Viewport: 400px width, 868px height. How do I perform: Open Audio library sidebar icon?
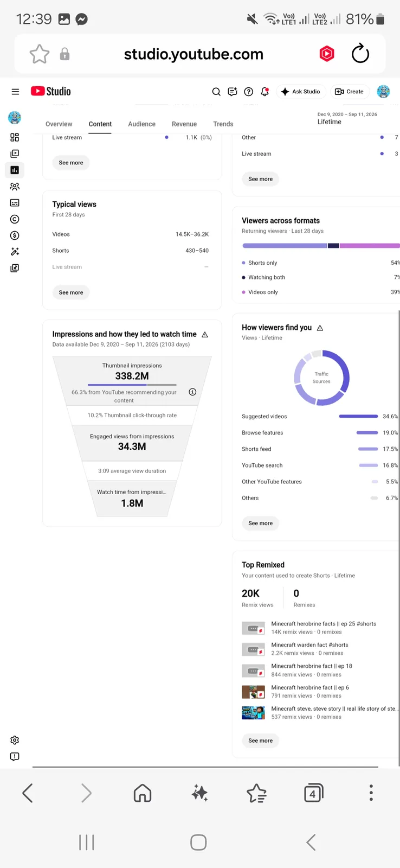coord(15,268)
